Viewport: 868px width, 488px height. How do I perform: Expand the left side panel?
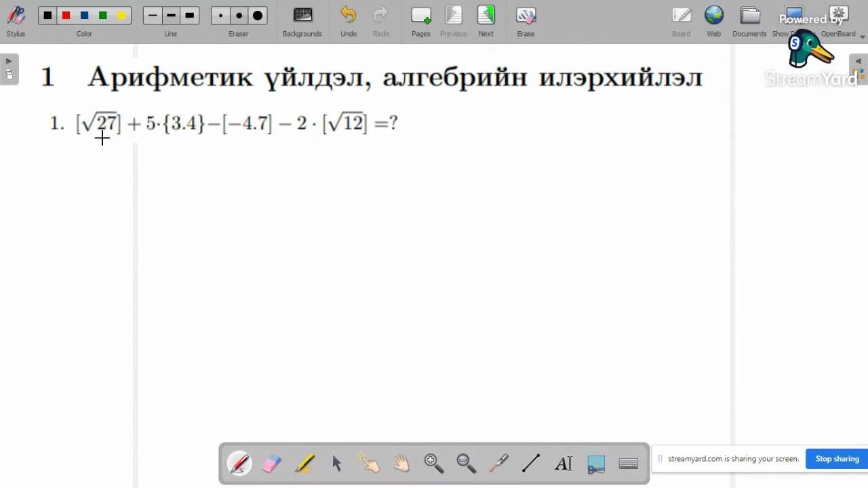click(x=9, y=69)
